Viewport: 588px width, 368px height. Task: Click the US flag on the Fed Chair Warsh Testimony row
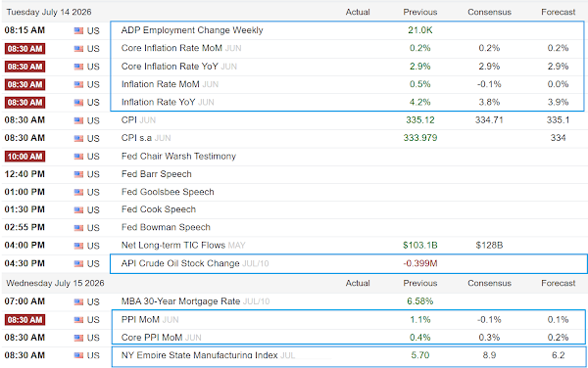click(78, 157)
